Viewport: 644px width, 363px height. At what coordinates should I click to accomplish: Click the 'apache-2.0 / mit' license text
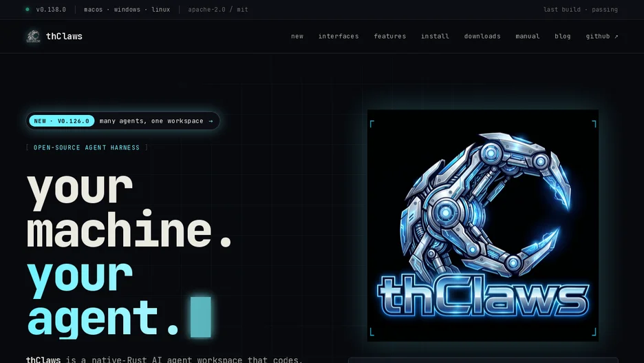point(218,10)
